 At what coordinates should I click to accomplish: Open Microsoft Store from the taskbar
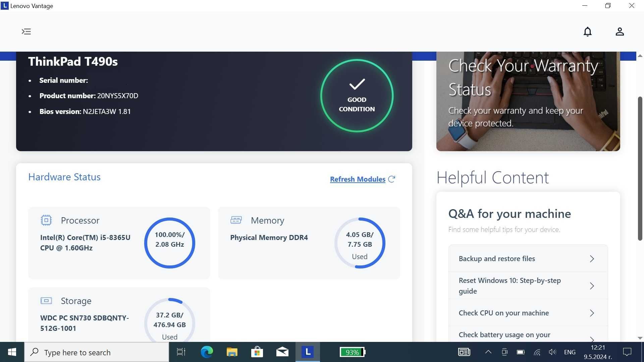[x=257, y=352]
